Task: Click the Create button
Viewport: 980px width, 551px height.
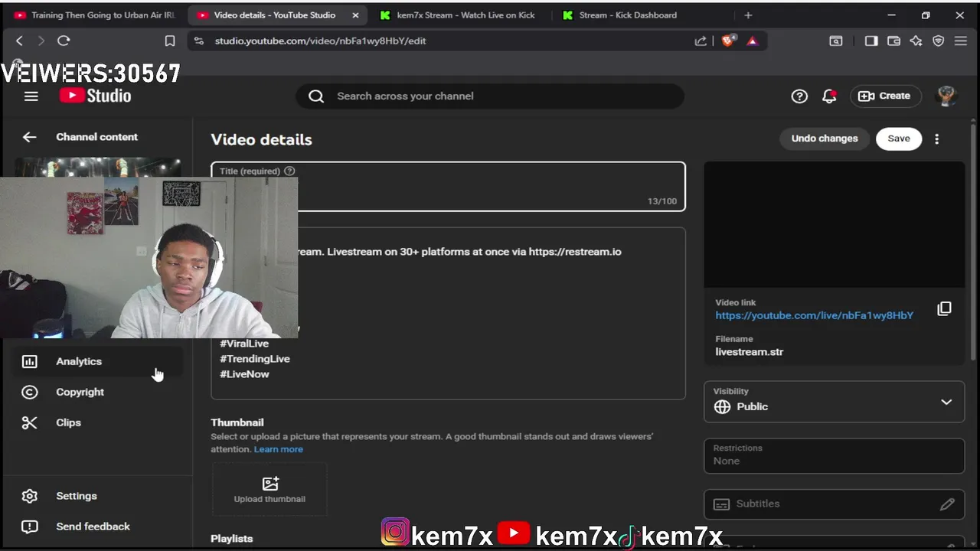Action: [x=885, y=96]
